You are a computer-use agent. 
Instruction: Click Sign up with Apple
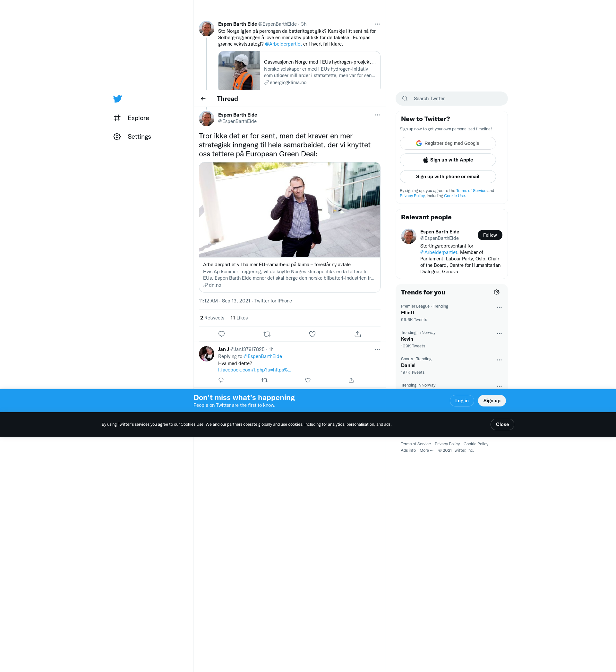click(x=447, y=160)
